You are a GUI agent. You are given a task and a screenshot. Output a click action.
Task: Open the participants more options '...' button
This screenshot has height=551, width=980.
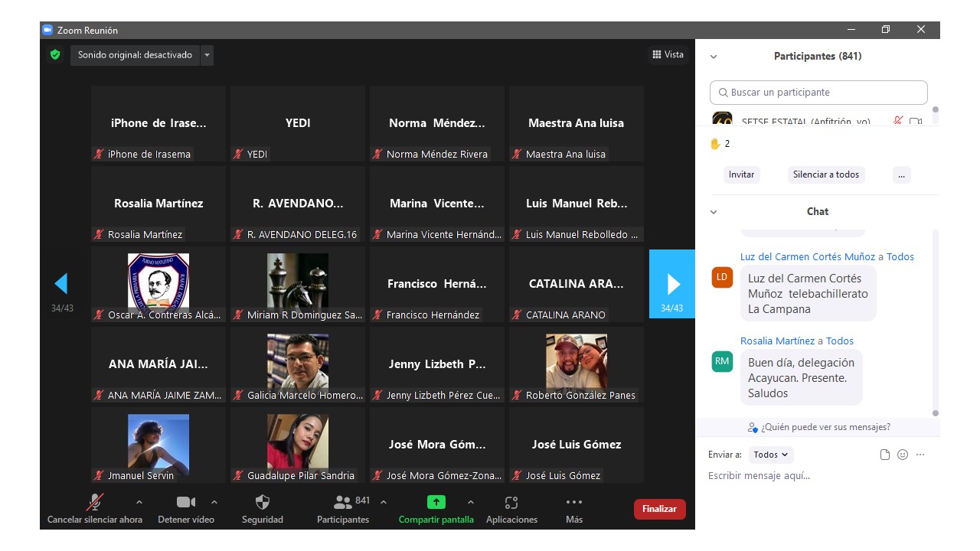point(901,174)
